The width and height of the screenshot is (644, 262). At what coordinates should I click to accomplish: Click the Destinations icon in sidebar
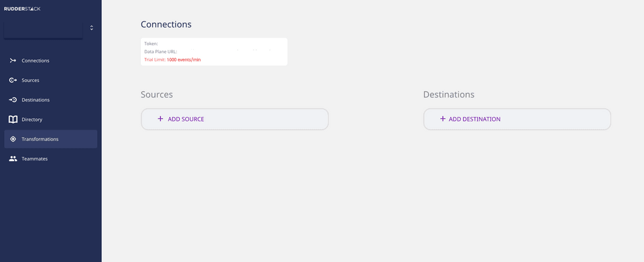point(13,100)
